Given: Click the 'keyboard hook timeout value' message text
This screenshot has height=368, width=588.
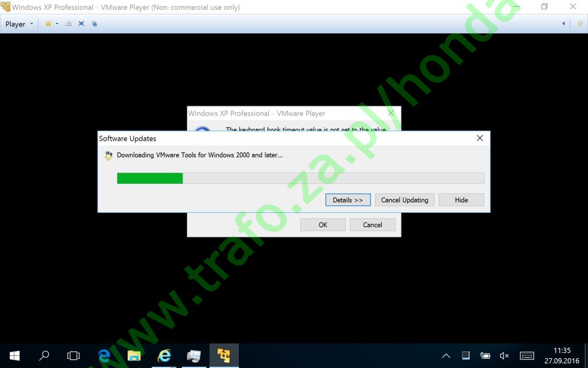Looking at the screenshot, I should [305, 129].
